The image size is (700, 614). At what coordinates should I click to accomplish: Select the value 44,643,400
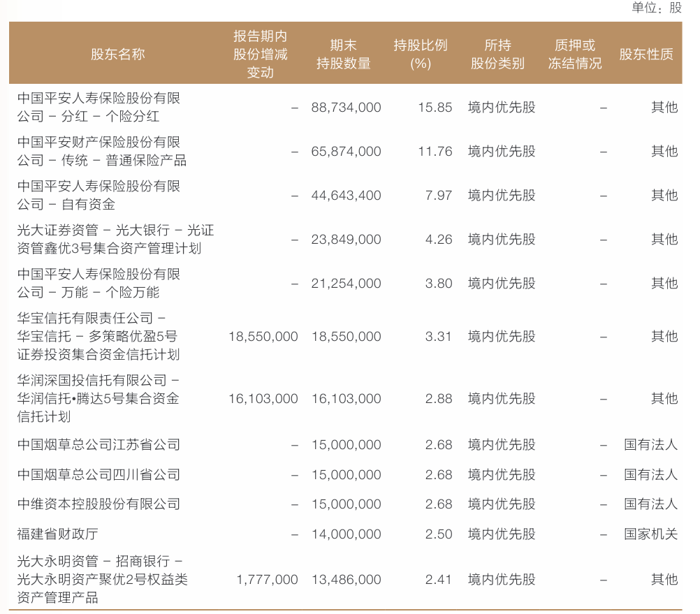[x=346, y=196]
